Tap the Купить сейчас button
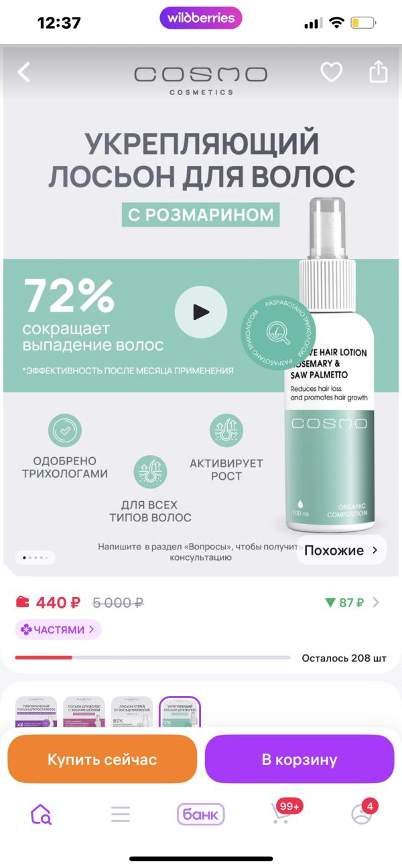The width and height of the screenshot is (402, 868). tap(102, 760)
